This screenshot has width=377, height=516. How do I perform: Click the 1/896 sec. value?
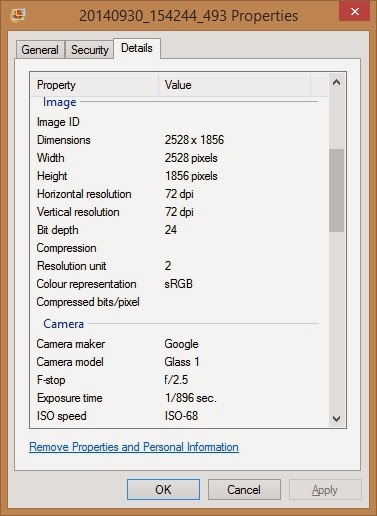(x=191, y=398)
